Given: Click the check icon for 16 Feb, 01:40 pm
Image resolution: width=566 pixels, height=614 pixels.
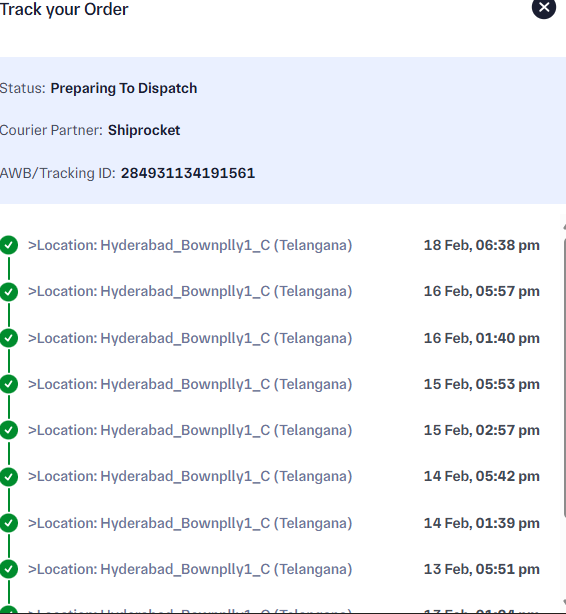Looking at the screenshot, I should pyautogui.click(x=9, y=338).
